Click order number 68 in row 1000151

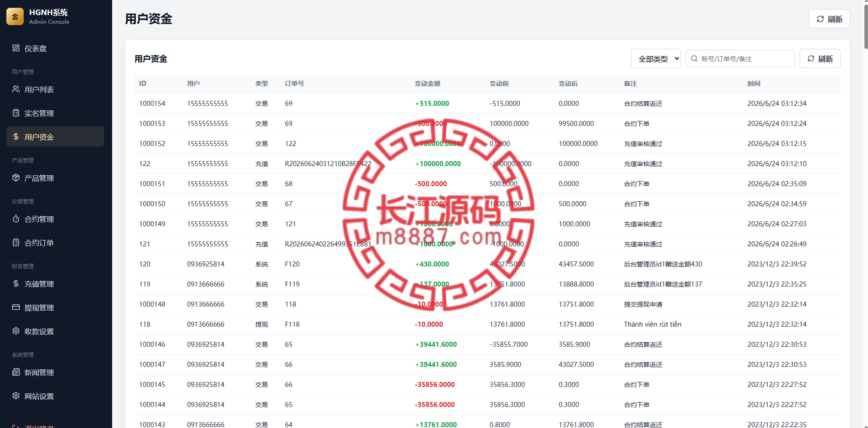(x=289, y=184)
